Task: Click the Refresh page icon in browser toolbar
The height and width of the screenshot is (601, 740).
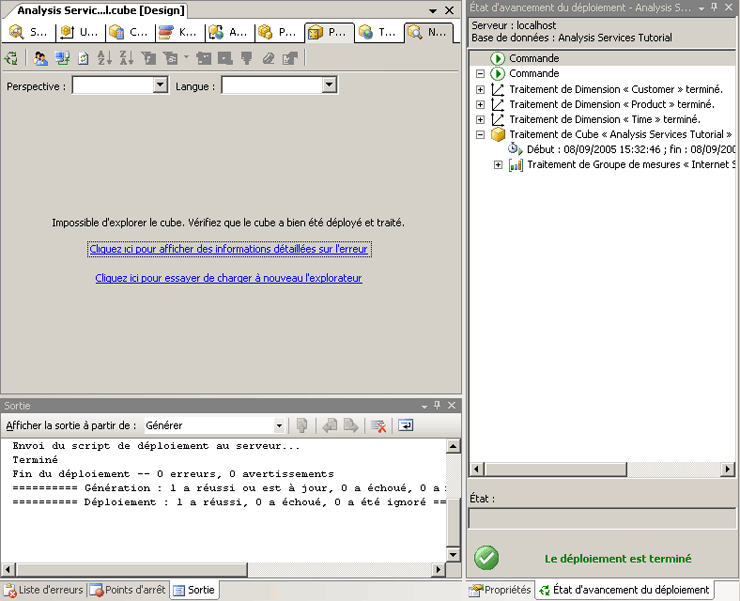Action: tap(83, 58)
